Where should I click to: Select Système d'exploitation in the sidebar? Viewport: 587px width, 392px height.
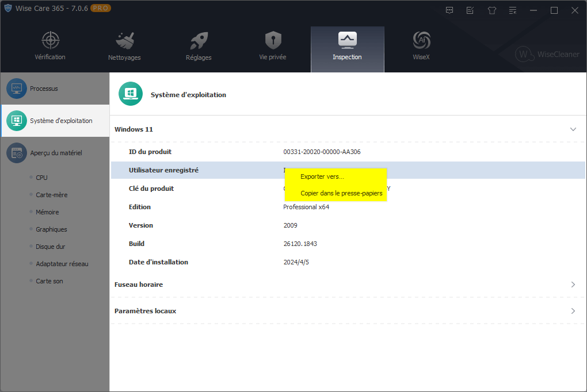pyautogui.click(x=55, y=121)
